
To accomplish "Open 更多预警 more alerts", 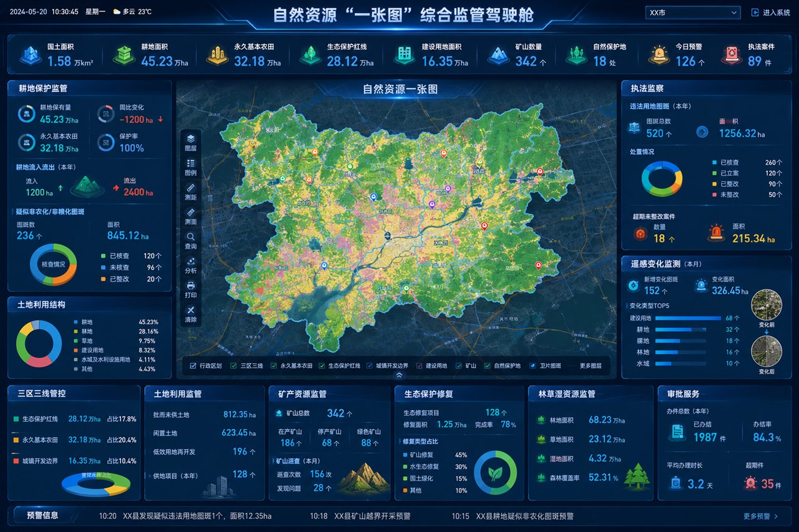I will (761, 516).
